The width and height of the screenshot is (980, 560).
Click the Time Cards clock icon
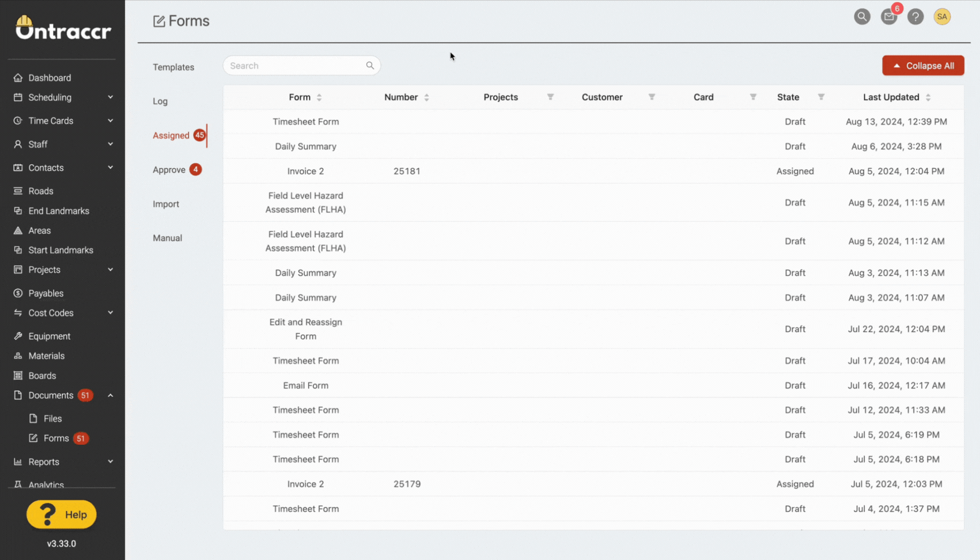pyautogui.click(x=18, y=121)
